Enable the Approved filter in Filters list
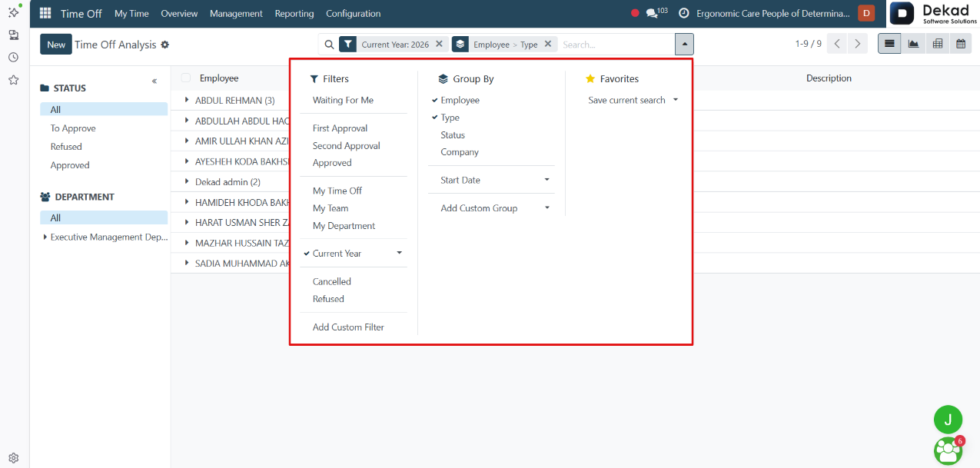980x468 pixels. (332, 163)
